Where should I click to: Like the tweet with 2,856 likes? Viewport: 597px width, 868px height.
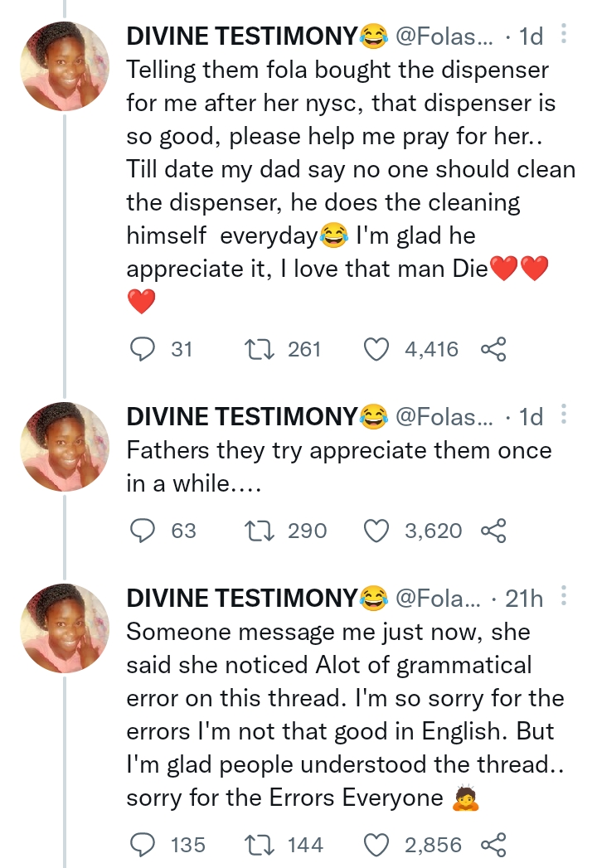coord(377,844)
